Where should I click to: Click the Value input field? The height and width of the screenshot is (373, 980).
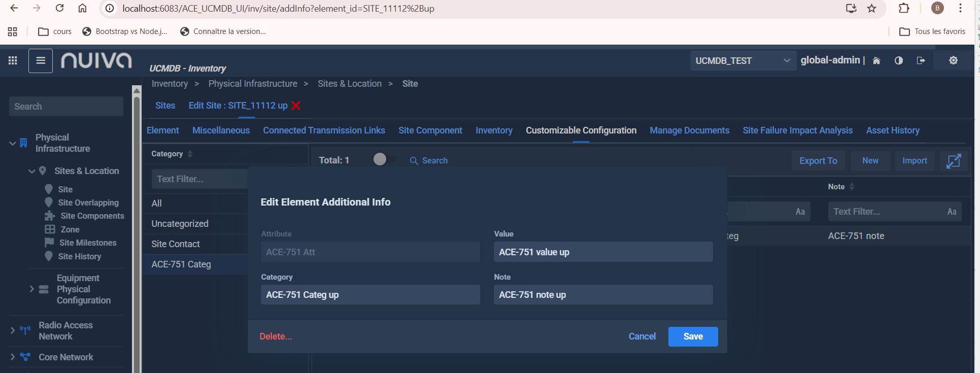point(603,252)
